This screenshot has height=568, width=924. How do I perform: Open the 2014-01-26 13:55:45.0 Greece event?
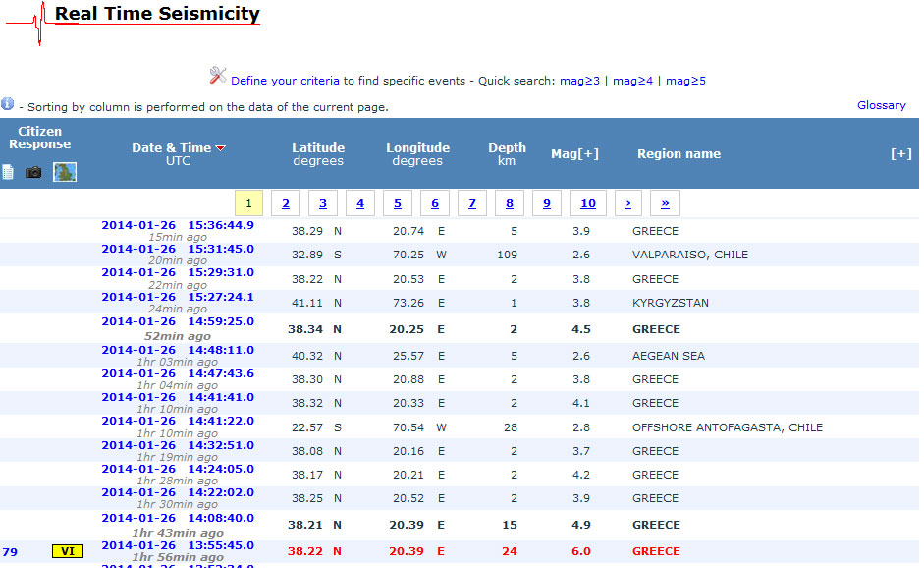177,544
